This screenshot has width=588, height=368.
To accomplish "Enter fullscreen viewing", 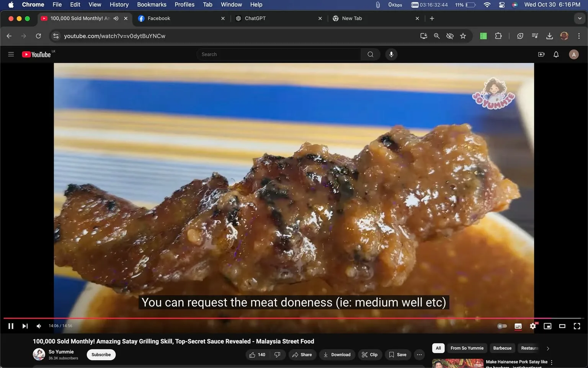I will click(577, 326).
